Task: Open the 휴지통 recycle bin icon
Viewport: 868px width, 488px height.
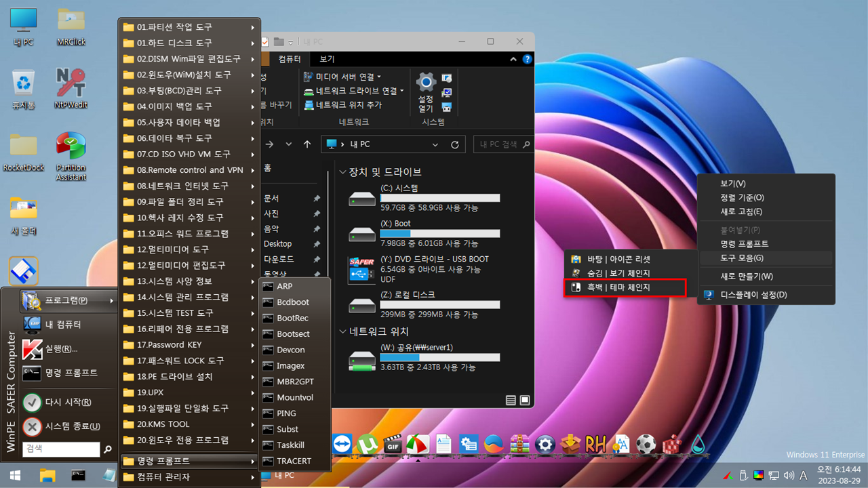Action: (24, 88)
